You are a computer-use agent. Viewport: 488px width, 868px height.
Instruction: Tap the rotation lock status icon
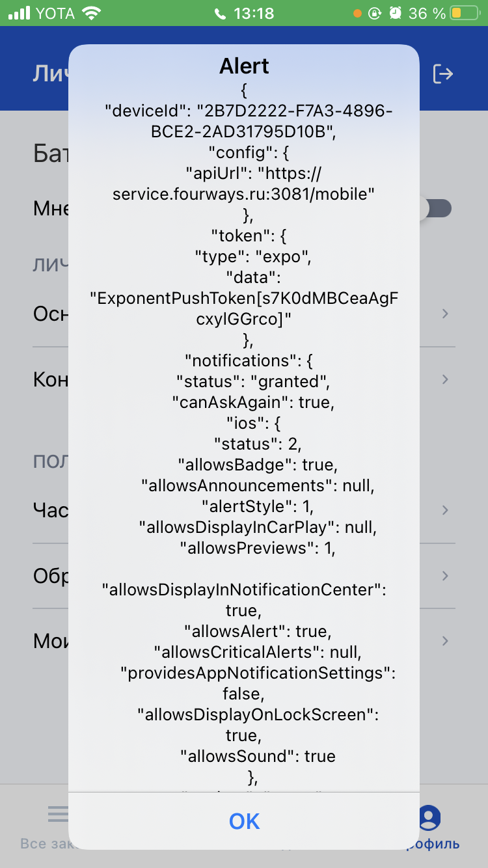375,13
